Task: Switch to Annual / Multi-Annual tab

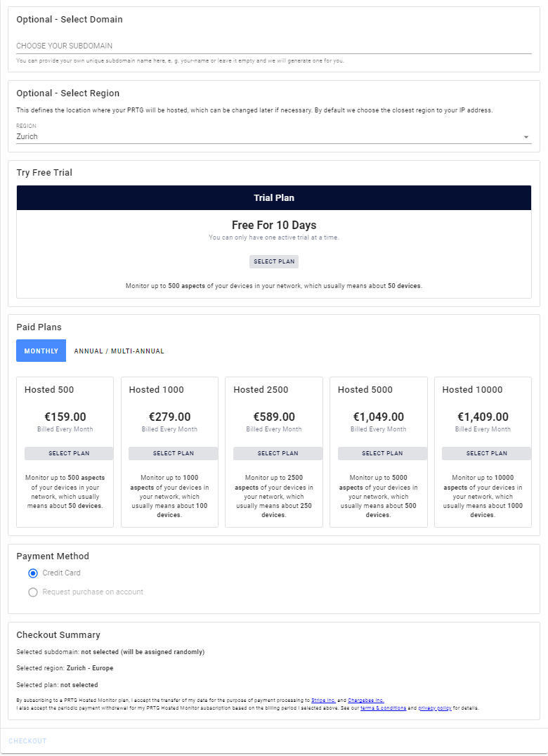Action: point(119,351)
